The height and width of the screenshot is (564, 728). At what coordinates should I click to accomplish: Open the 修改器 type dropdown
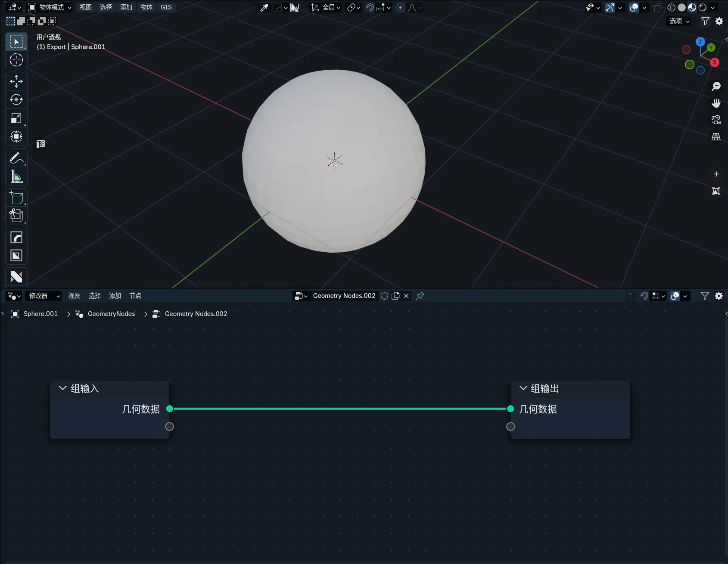click(x=44, y=296)
